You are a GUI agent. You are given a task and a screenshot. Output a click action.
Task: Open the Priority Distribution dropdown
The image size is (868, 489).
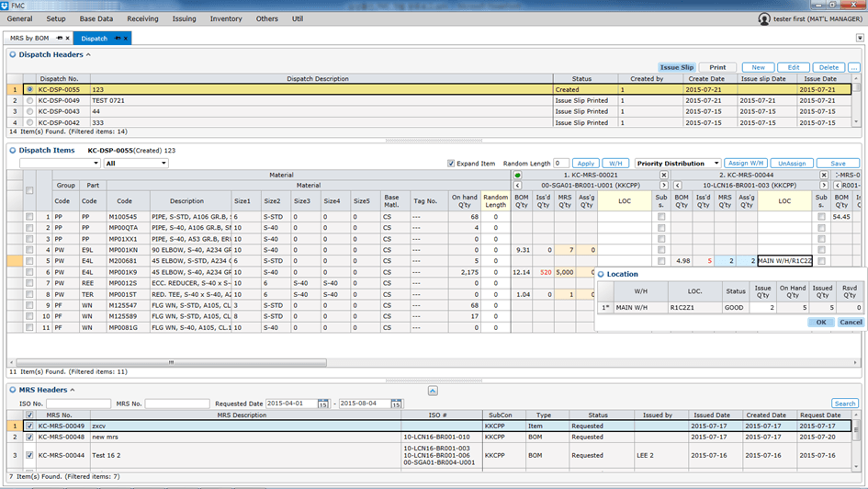coord(677,164)
